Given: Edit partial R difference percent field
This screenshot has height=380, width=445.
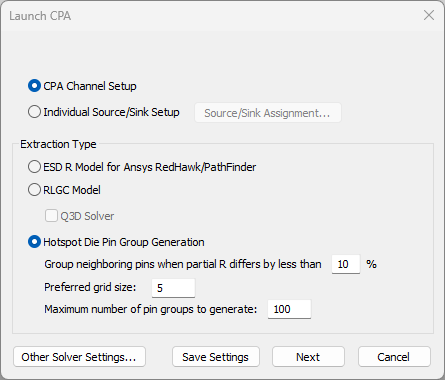Looking at the screenshot, I should coord(346,264).
